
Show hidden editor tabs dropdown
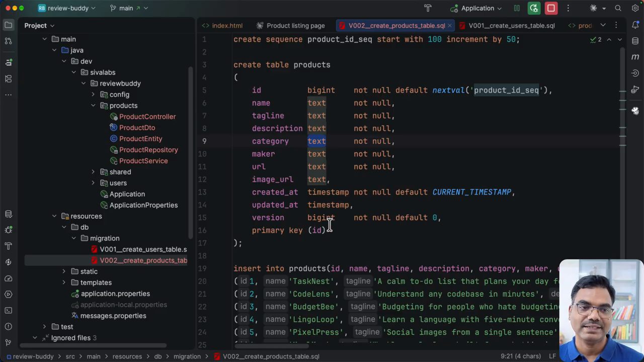point(603,25)
